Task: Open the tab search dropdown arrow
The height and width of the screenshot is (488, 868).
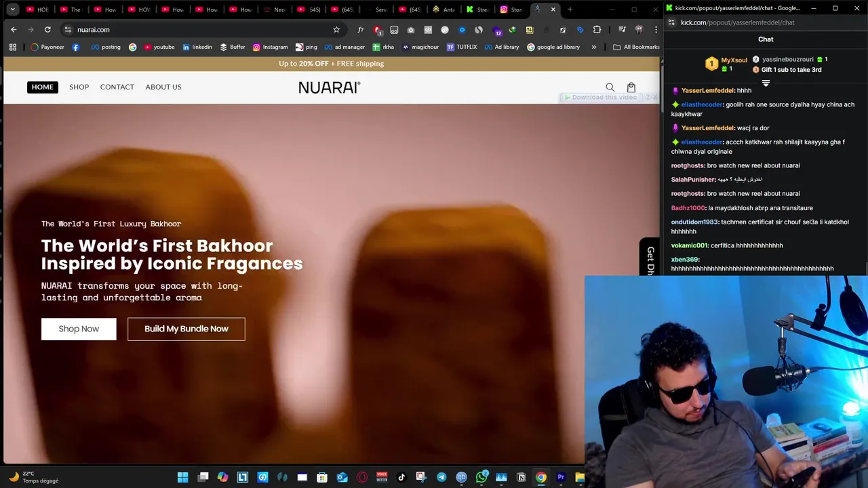Action: (12, 9)
